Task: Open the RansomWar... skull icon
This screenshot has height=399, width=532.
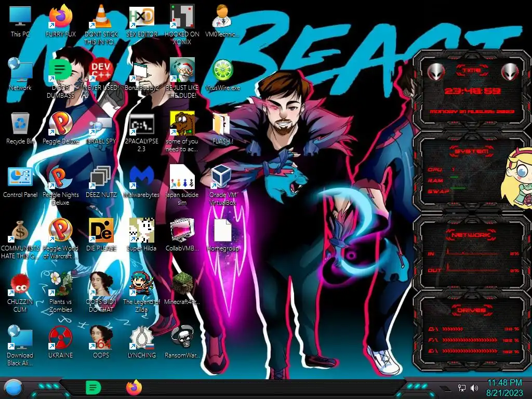Action: (x=182, y=337)
